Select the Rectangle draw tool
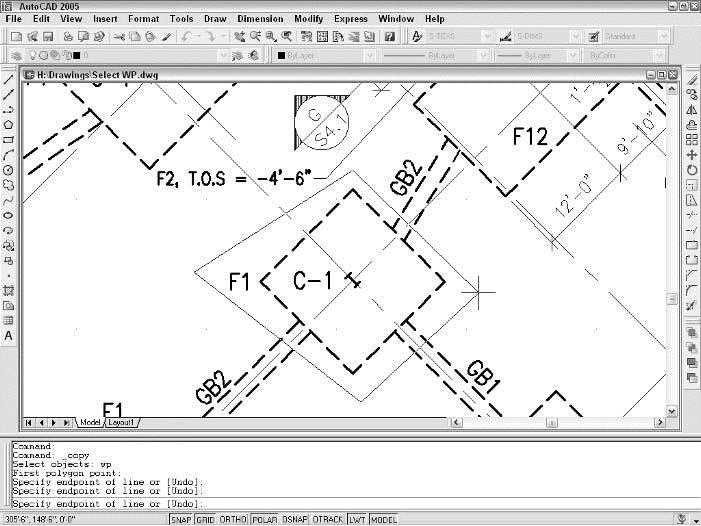701x526 pixels. pyautogui.click(x=8, y=140)
